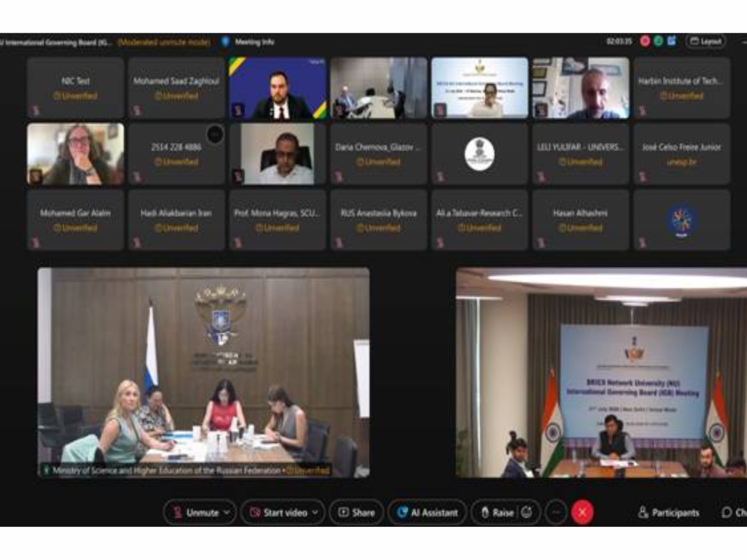Click the Moderated unmute mode label
This screenshot has height=560, width=747.
point(164,42)
